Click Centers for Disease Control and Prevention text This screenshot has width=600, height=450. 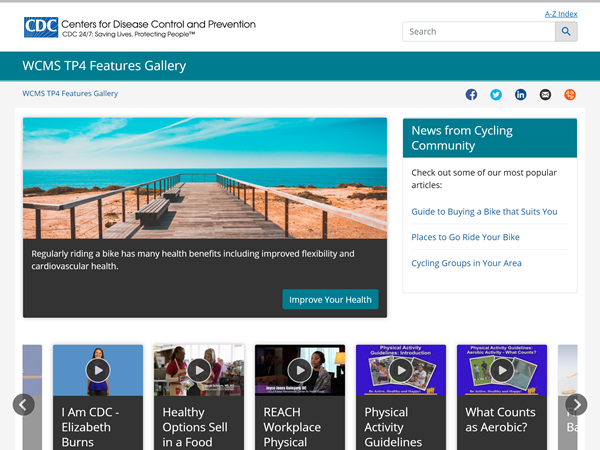[158, 24]
